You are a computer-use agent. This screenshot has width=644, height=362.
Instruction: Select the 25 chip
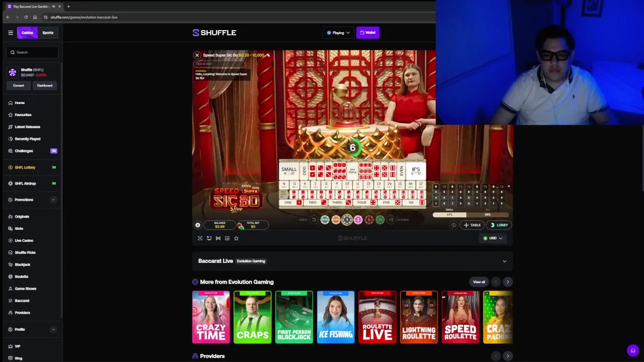tap(380, 220)
